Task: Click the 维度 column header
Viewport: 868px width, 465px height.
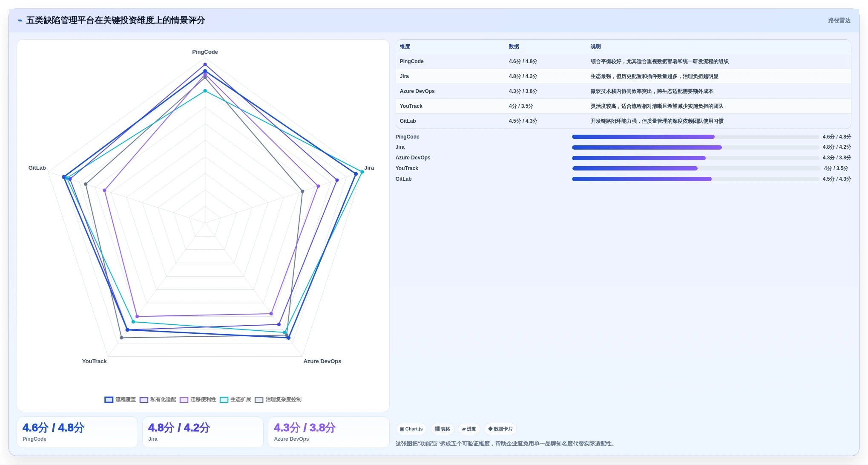Action: 405,47
